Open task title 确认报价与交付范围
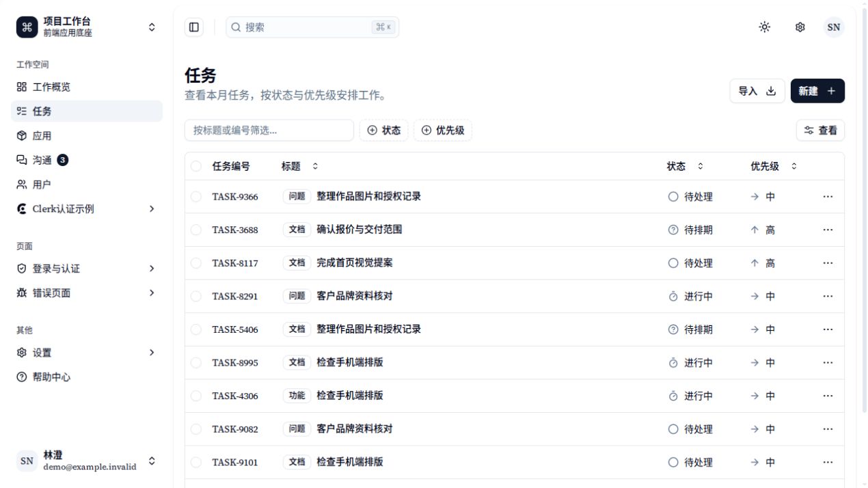 [360, 230]
